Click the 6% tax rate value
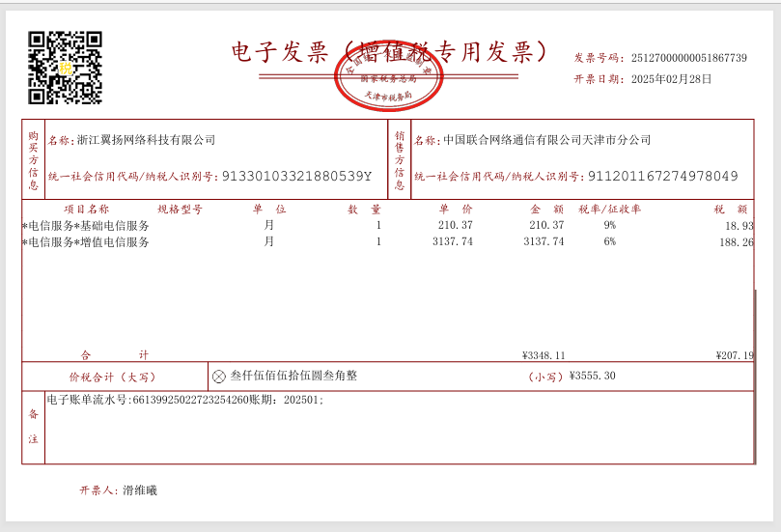The image size is (781, 532). coord(609,242)
